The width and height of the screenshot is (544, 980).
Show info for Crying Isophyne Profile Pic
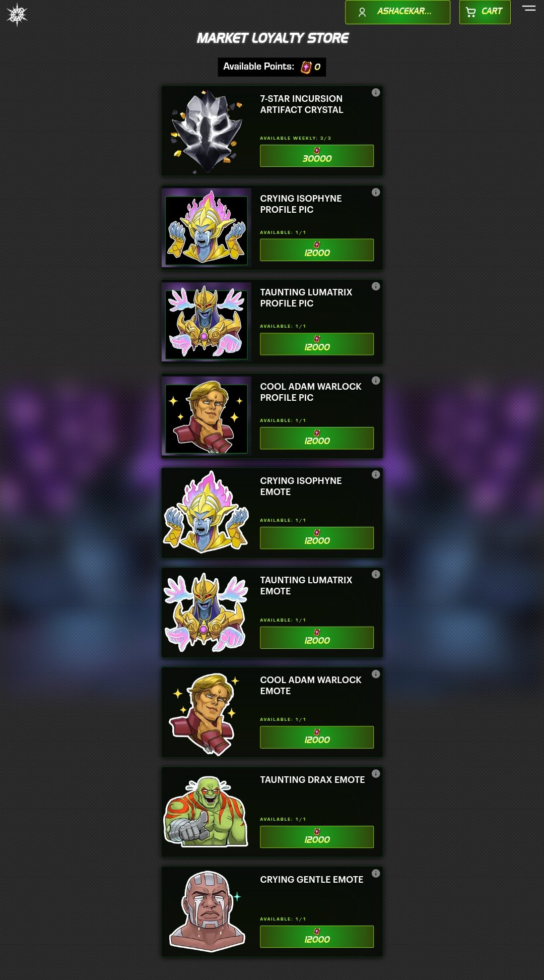point(376,192)
